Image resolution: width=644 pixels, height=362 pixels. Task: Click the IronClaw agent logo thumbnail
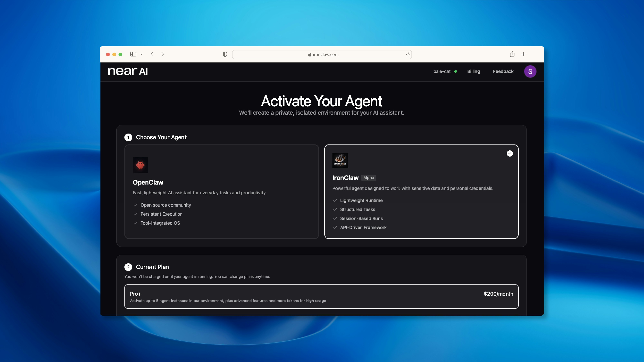tap(340, 160)
